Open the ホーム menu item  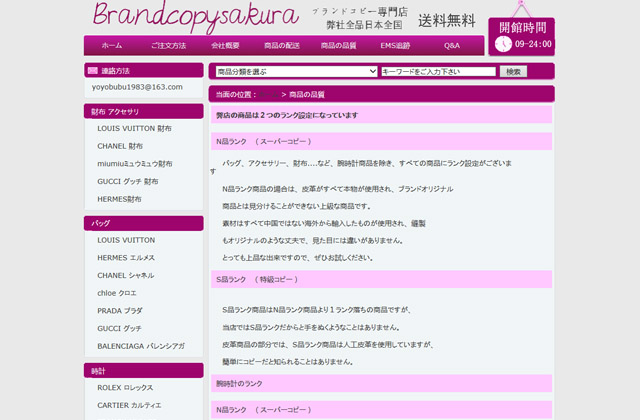[x=112, y=45]
